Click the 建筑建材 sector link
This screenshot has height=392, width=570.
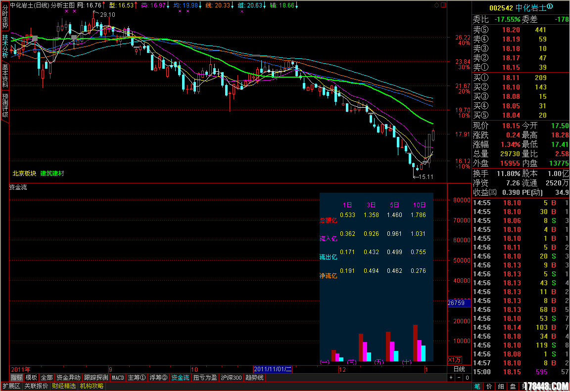pyautogui.click(x=52, y=174)
